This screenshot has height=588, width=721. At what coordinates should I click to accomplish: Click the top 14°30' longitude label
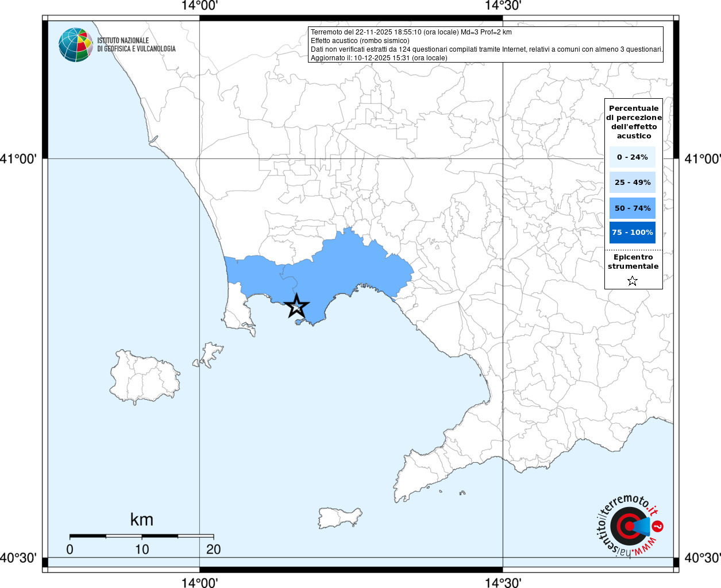(503, 6)
